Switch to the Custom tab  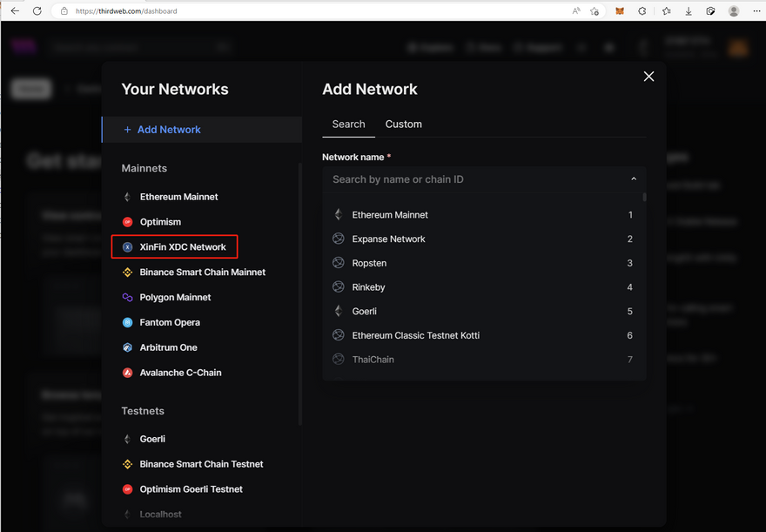(x=403, y=125)
